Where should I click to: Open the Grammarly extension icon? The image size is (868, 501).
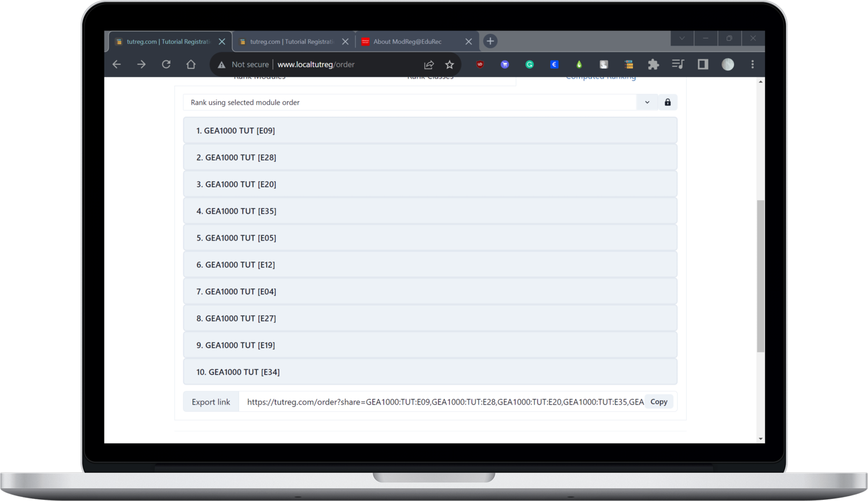pos(529,64)
